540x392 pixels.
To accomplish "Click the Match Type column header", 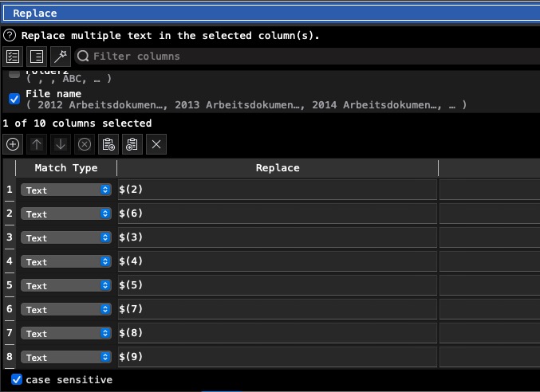I will 66,168.
